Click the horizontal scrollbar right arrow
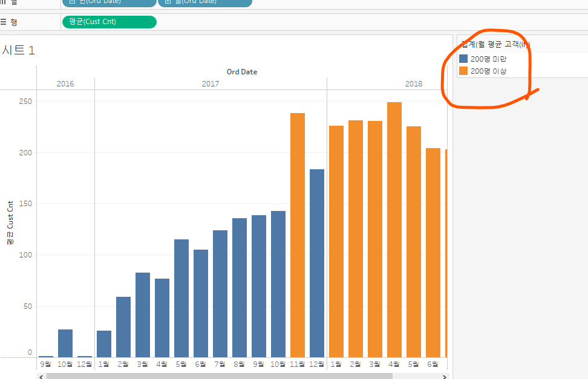The image size is (588, 379). 444,377
